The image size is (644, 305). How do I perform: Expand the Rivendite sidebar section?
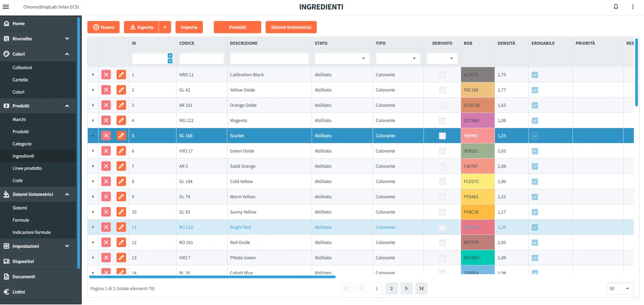38,39
